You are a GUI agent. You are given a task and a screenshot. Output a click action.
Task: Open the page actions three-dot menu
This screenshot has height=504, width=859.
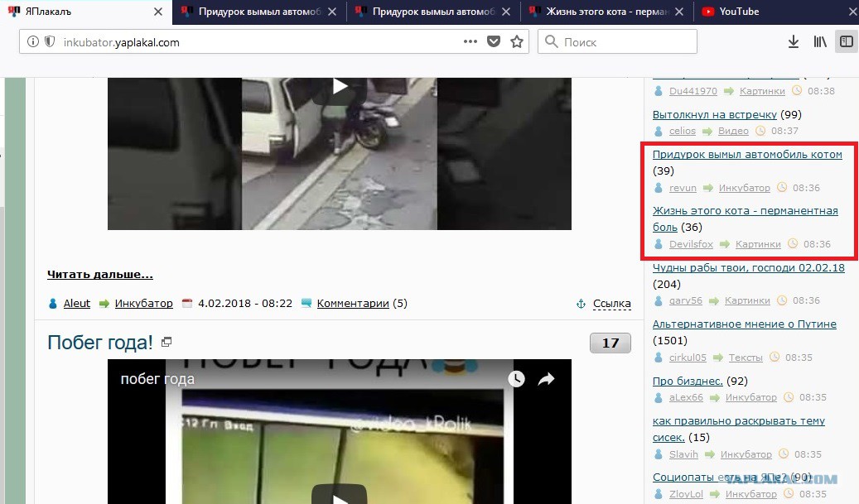470,41
